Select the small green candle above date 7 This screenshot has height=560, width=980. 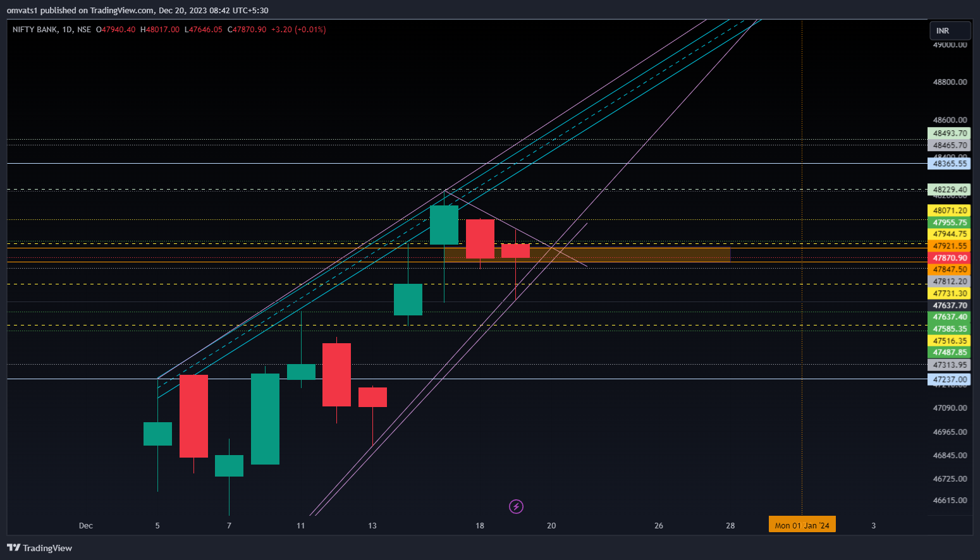[229, 466]
